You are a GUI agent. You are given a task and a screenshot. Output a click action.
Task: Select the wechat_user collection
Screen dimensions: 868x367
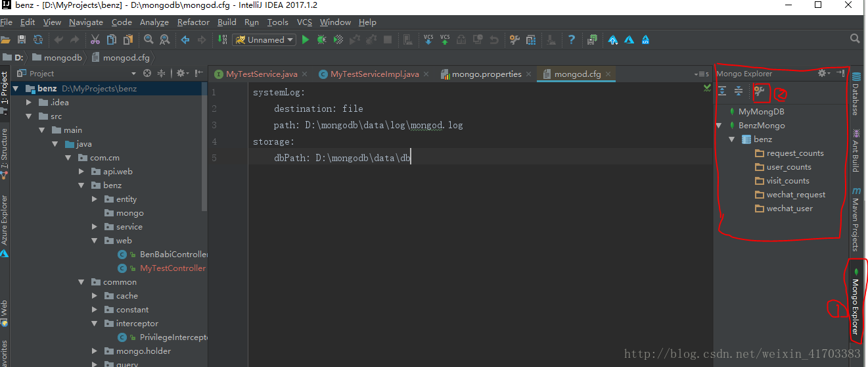pyautogui.click(x=789, y=208)
